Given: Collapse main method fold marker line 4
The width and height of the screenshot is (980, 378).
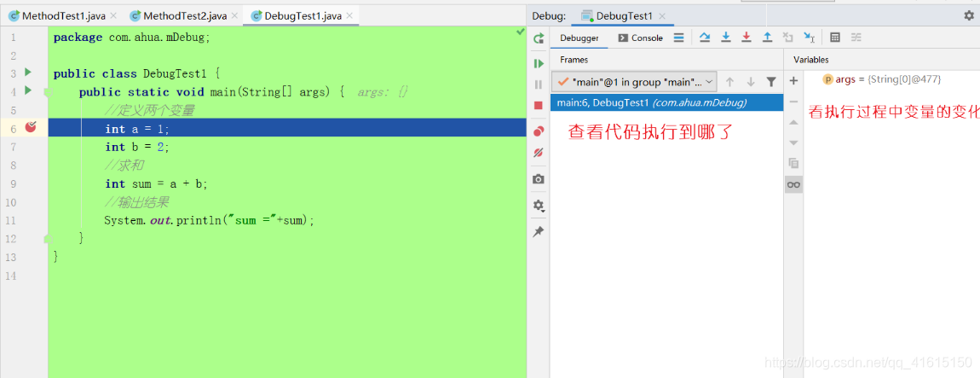Looking at the screenshot, I should pyautogui.click(x=48, y=93).
